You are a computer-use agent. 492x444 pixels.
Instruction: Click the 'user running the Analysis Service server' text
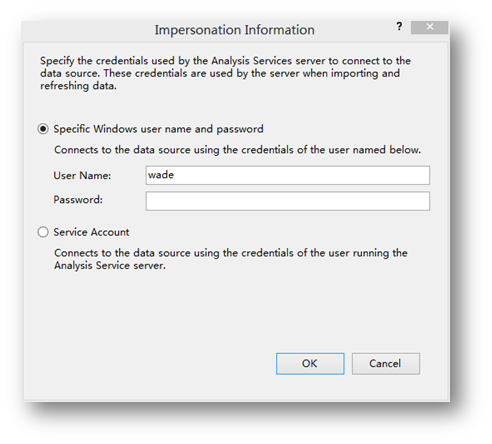click(231, 259)
